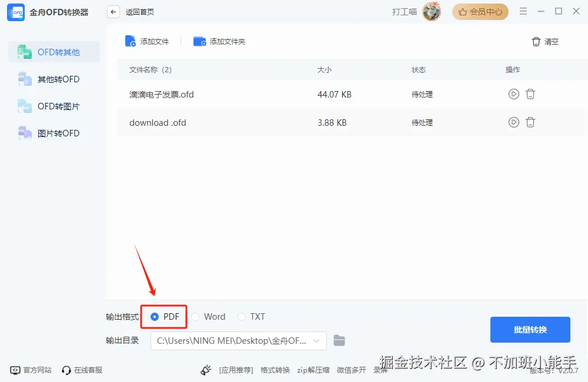
Task: Click the back arrow icon
Action: point(113,12)
